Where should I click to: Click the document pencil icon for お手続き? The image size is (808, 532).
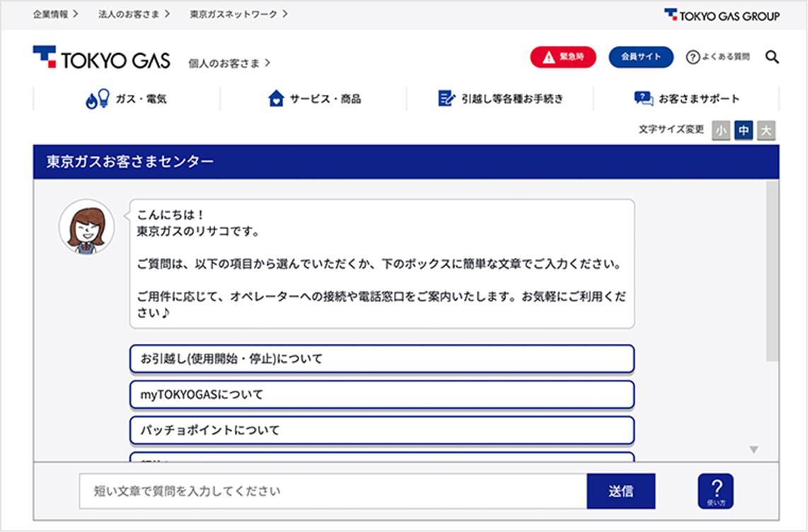(x=446, y=98)
